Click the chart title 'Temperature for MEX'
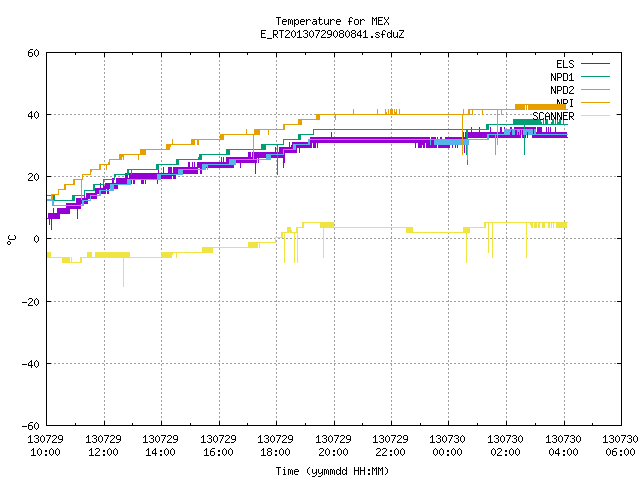Image resolution: width=640 pixels, height=480 pixels. 332,21
